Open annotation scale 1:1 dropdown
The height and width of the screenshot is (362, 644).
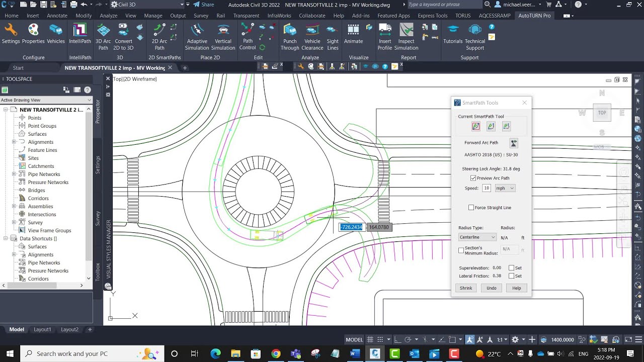point(502,339)
